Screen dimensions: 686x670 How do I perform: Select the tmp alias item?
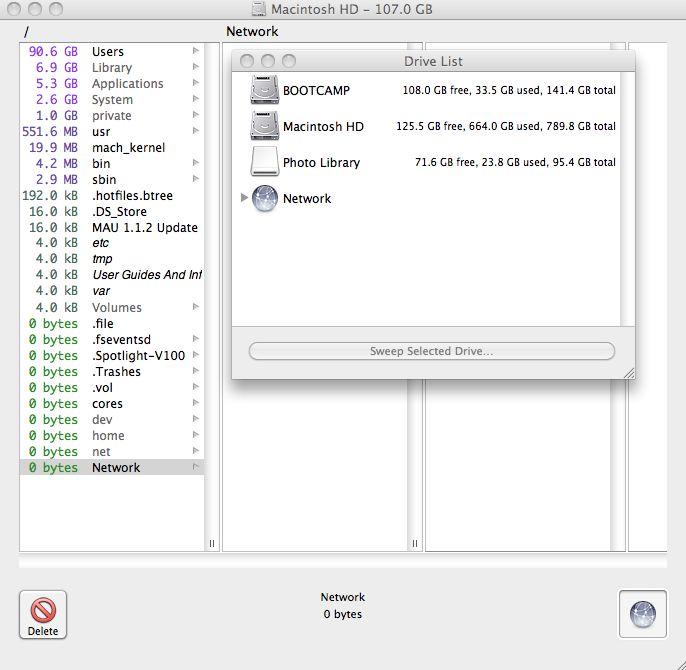pyautogui.click(x=112, y=259)
